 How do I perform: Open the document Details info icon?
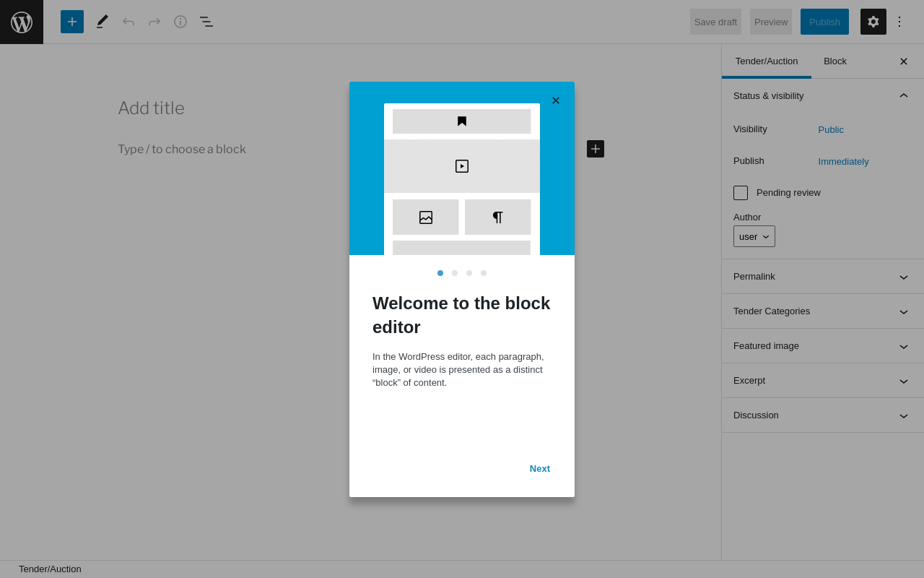pos(180,22)
